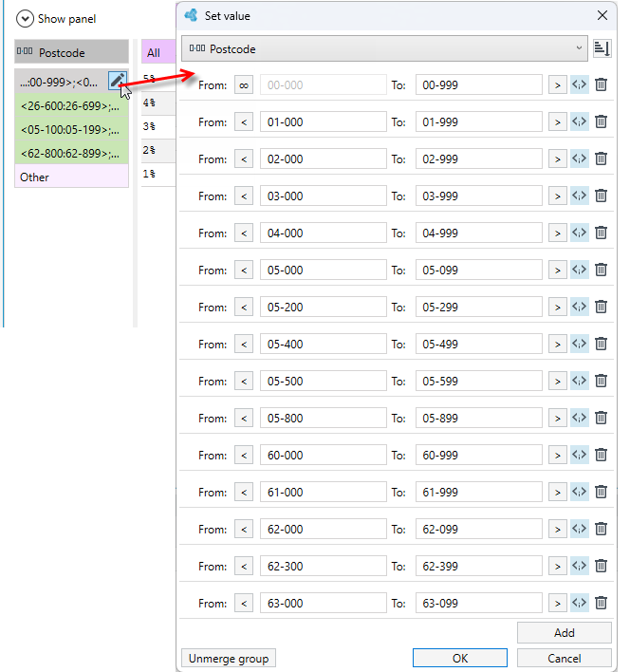Confirm with the OK button
The width and height of the screenshot is (630, 672).
point(460,658)
